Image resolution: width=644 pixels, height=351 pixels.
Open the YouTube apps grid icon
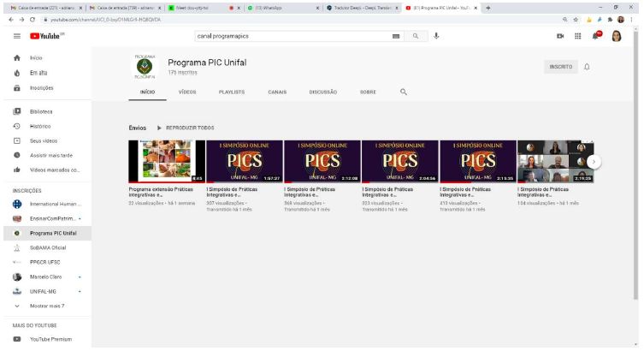click(577, 36)
